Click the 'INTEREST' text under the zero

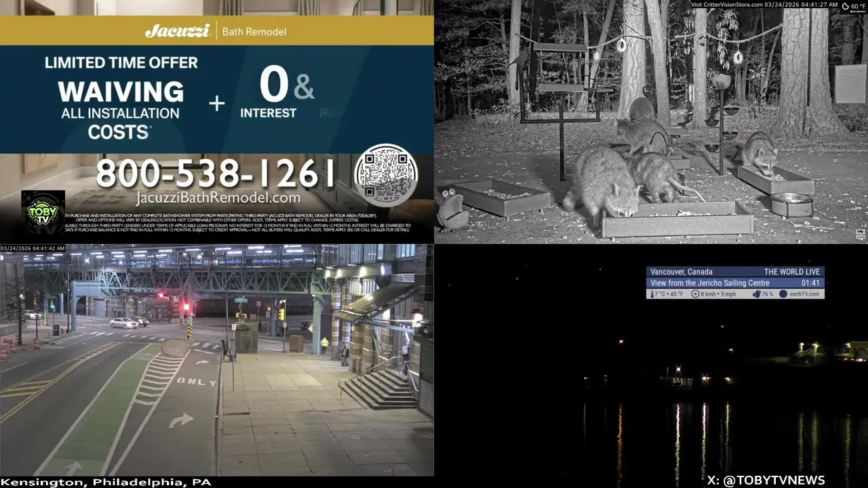click(x=269, y=113)
